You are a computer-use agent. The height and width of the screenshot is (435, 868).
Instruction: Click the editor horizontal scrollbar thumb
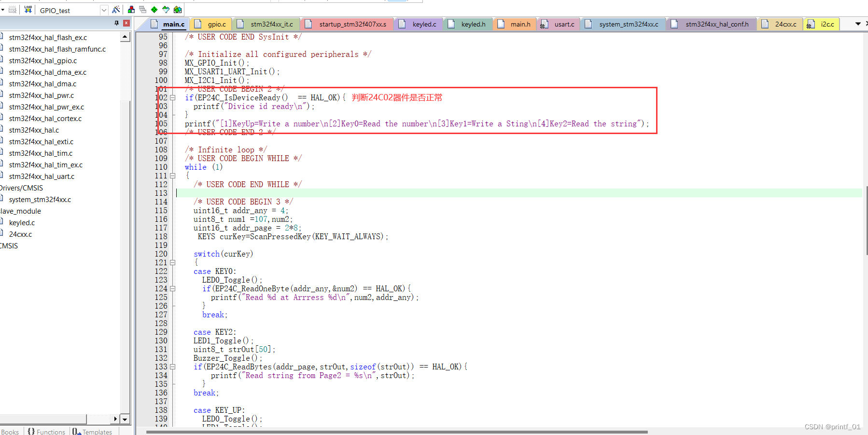(x=396, y=432)
